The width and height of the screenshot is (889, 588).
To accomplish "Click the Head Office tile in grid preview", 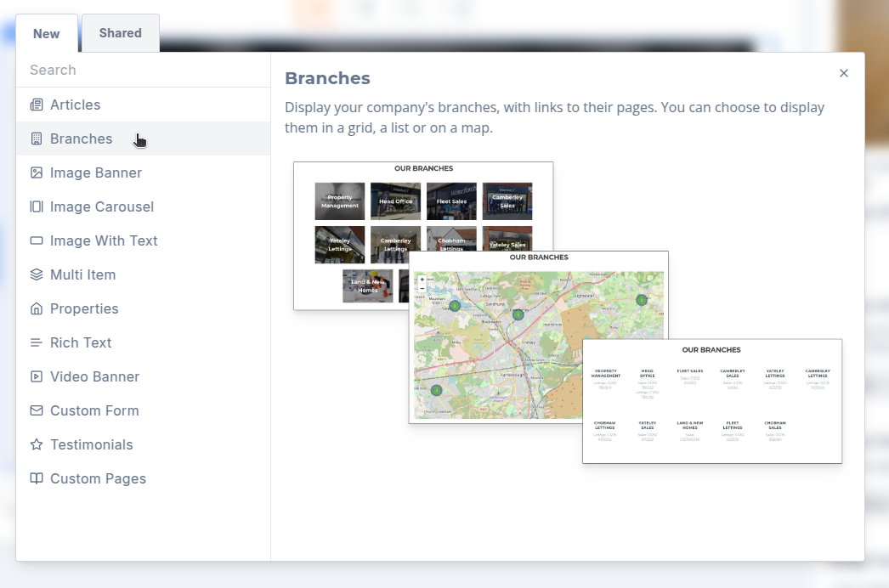I will coord(396,201).
